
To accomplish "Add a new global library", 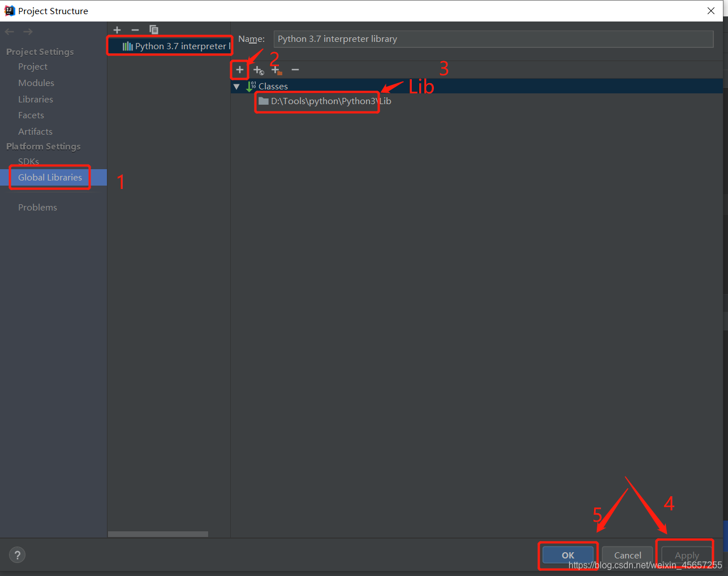I will 117,30.
